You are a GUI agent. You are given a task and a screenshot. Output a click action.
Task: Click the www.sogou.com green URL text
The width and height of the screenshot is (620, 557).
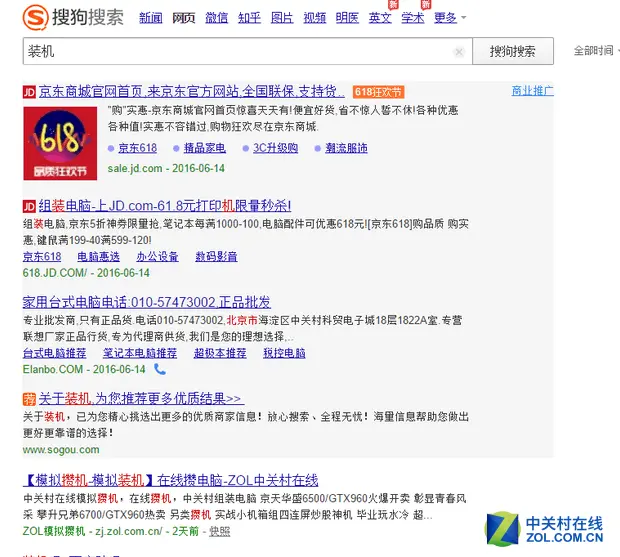tap(61, 450)
